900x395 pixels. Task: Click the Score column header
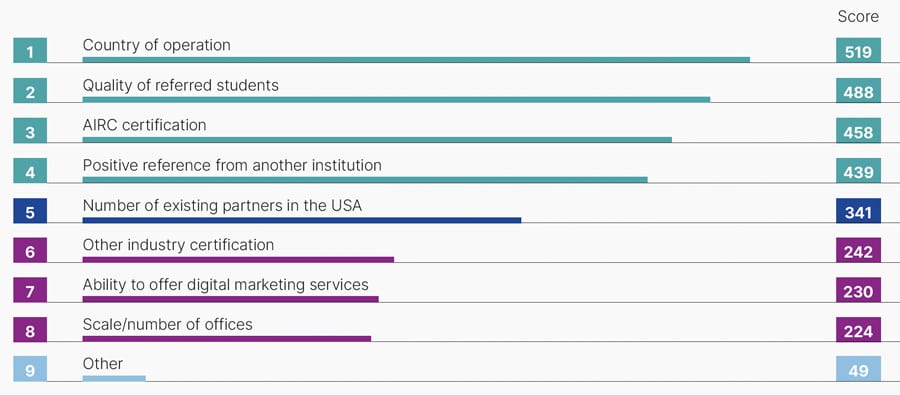coord(858,17)
